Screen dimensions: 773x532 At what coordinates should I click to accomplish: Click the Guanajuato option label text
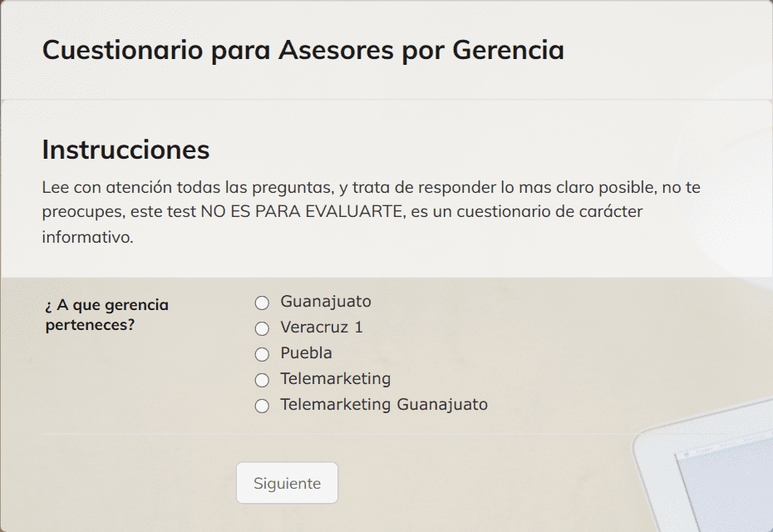(326, 301)
